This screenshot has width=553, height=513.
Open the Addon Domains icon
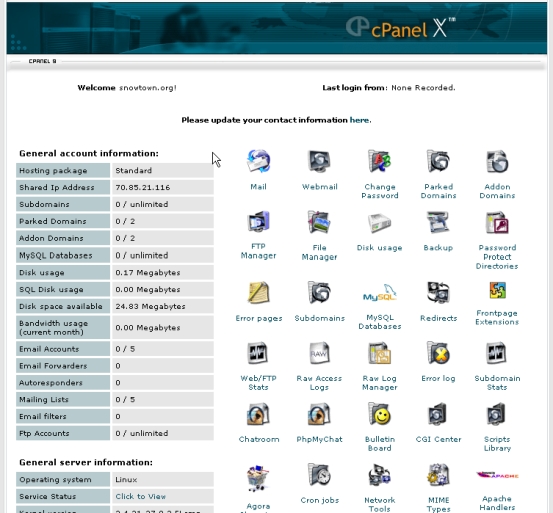(x=497, y=161)
